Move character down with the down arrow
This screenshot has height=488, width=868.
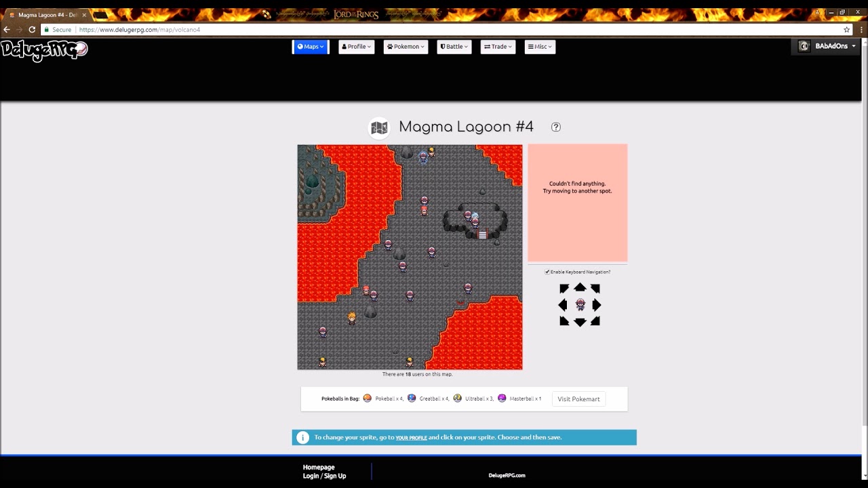(x=580, y=322)
